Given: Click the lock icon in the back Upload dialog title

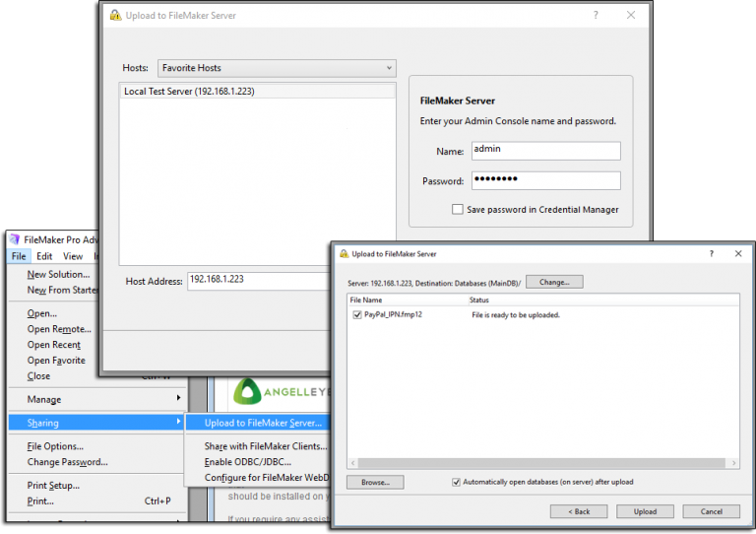Looking at the screenshot, I should click(x=116, y=15).
